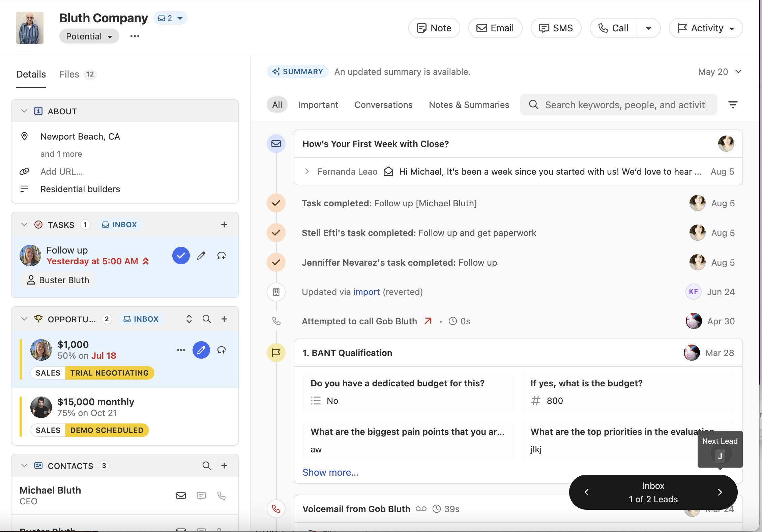Click the BANT Qualification flag icon
The image size is (762, 532).
(x=276, y=353)
